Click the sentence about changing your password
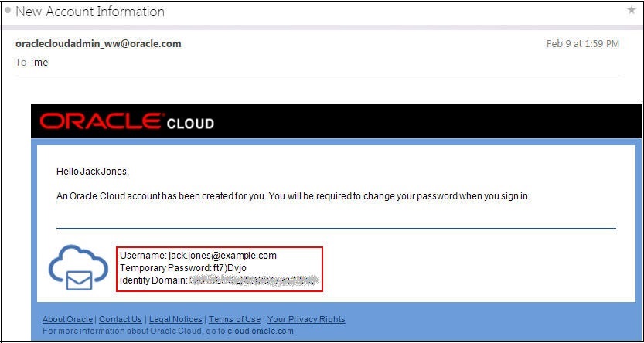 click(293, 196)
